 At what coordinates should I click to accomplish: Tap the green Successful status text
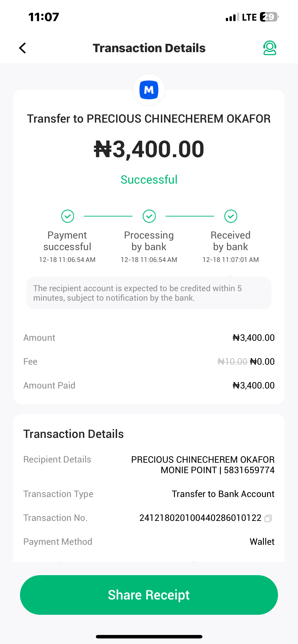(x=149, y=179)
